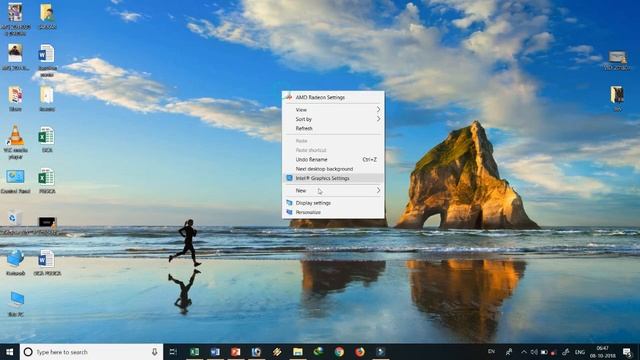Select the image file at top-right of desktop

click(617, 60)
